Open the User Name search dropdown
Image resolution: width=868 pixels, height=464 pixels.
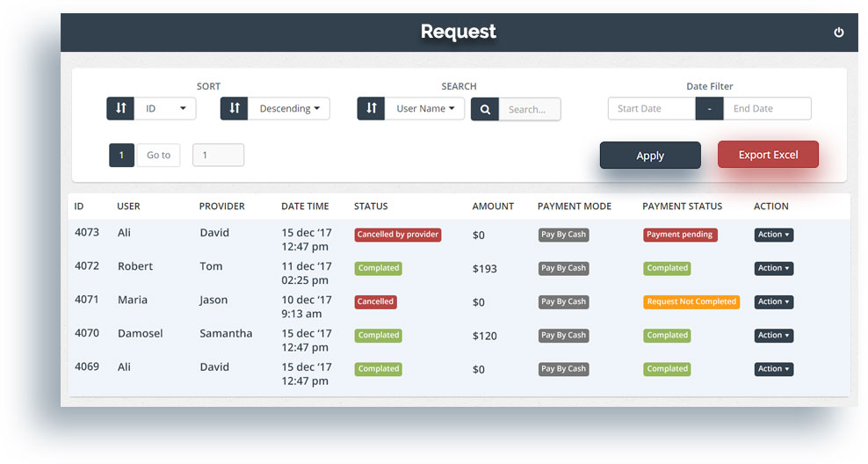(x=424, y=108)
